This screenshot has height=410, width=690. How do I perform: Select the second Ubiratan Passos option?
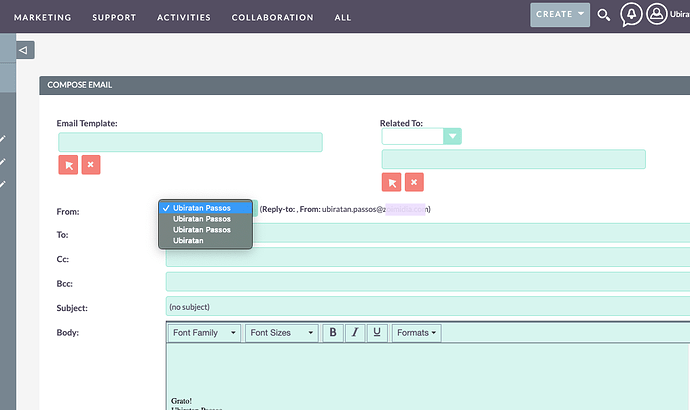pyautogui.click(x=206, y=219)
